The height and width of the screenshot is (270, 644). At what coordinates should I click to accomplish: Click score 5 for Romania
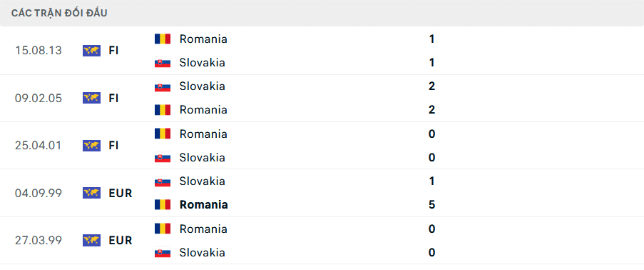[x=431, y=204]
